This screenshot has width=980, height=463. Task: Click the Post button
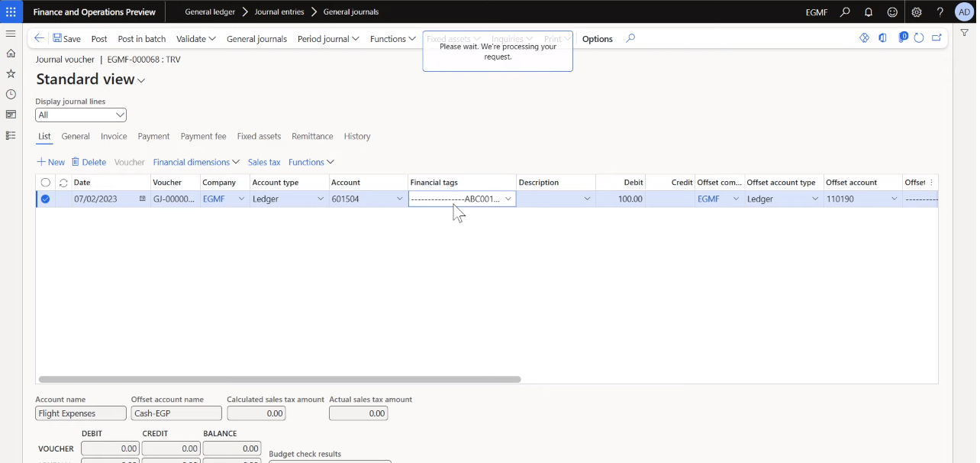point(99,39)
